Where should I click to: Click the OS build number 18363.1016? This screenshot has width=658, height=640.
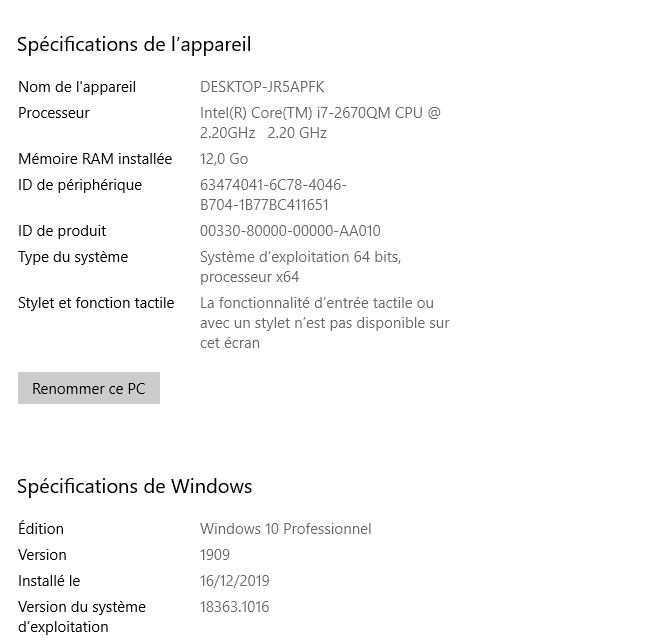tap(235, 607)
